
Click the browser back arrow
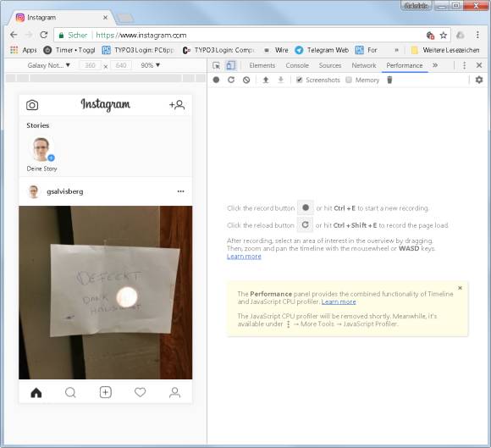pos(14,35)
